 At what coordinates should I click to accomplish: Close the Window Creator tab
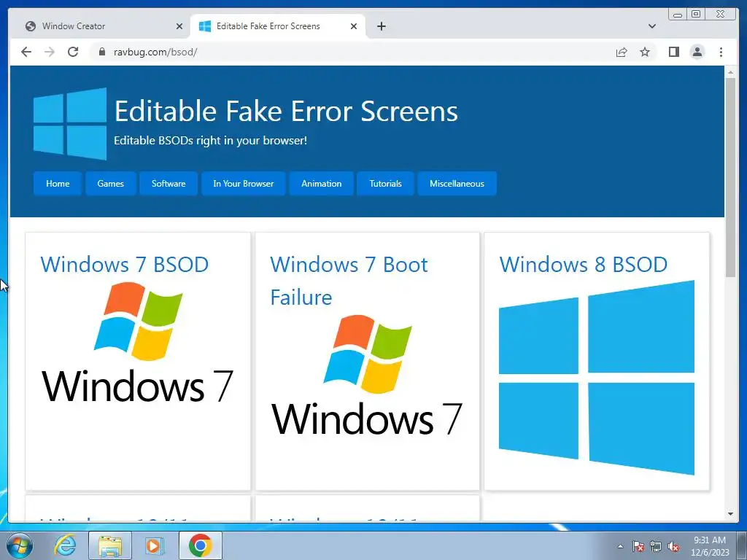point(179,26)
